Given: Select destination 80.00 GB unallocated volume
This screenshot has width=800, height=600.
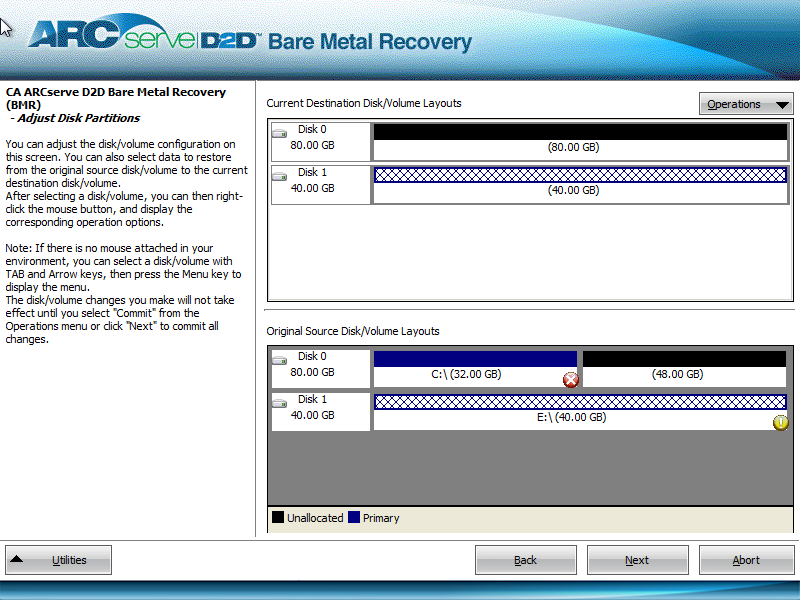Looking at the screenshot, I should (x=581, y=141).
